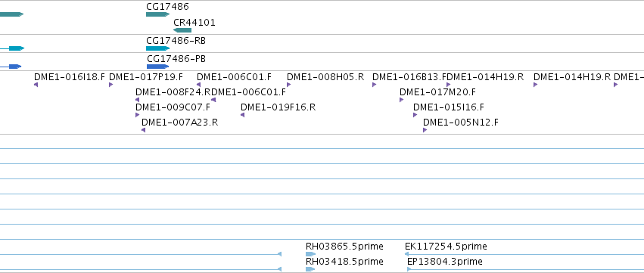Click the DME1-019F16.R marker triangle
This screenshot has height=273, width=644.
[243, 115]
